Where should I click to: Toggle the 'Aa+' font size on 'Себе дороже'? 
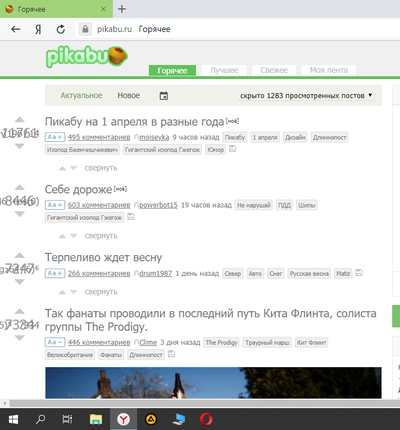pos(55,205)
